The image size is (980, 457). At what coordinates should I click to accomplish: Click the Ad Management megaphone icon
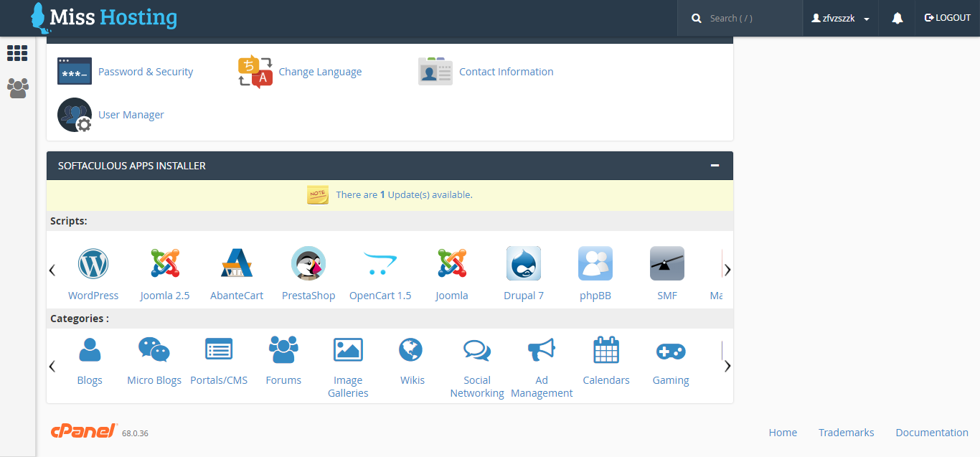[x=542, y=350]
